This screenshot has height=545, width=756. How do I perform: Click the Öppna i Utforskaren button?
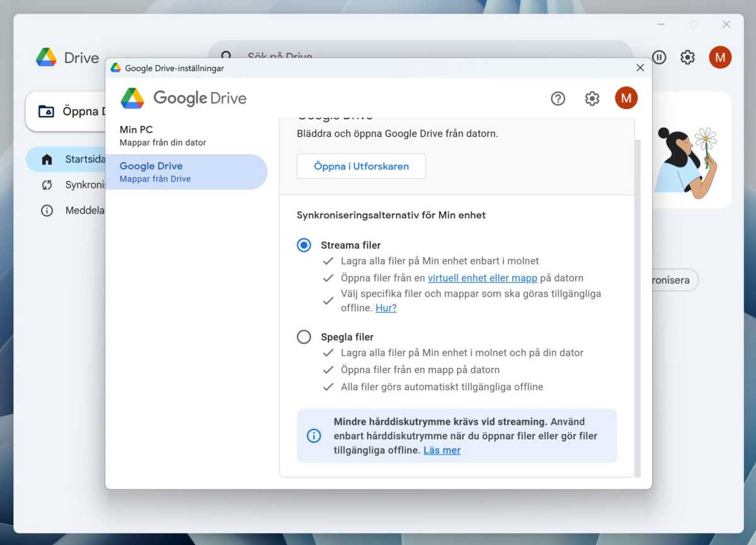(x=361, y=166)
